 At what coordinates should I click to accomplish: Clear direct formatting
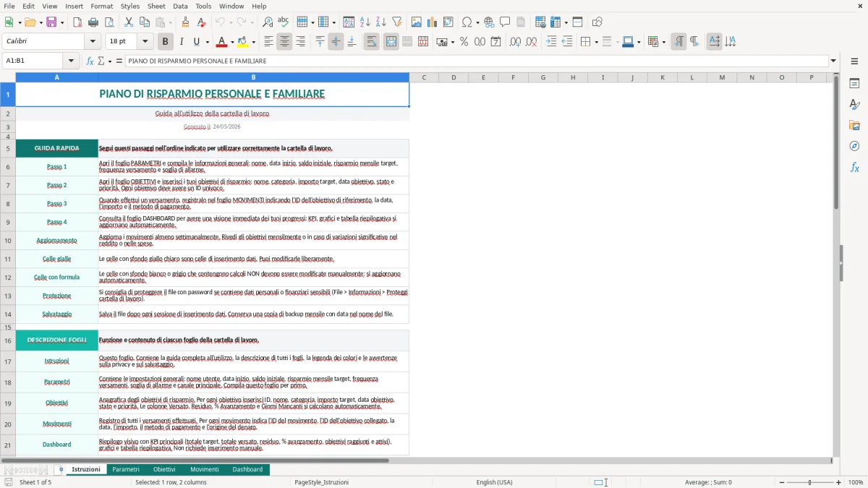tap(201, 22)
